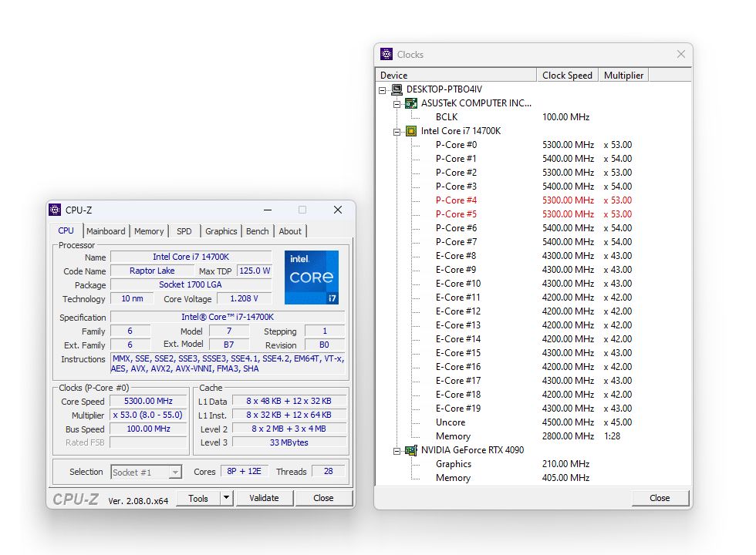Click the Max TDP 125.0 W value
Screen dimensions: 756x555
255,271
